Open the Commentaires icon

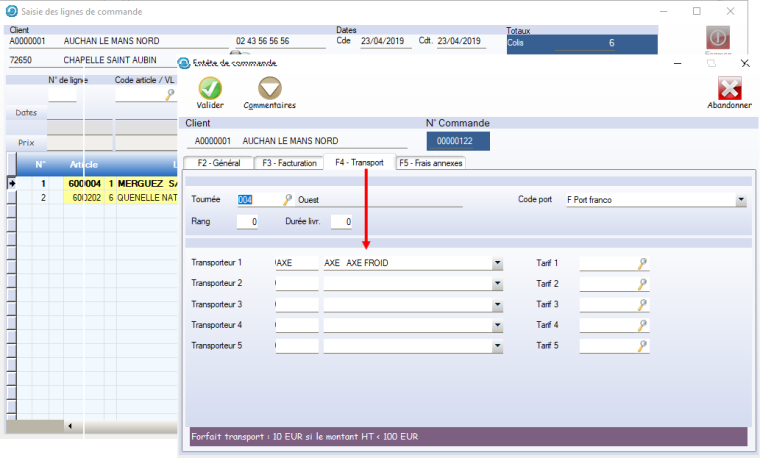pyautogui.click(x=269, y=87)
